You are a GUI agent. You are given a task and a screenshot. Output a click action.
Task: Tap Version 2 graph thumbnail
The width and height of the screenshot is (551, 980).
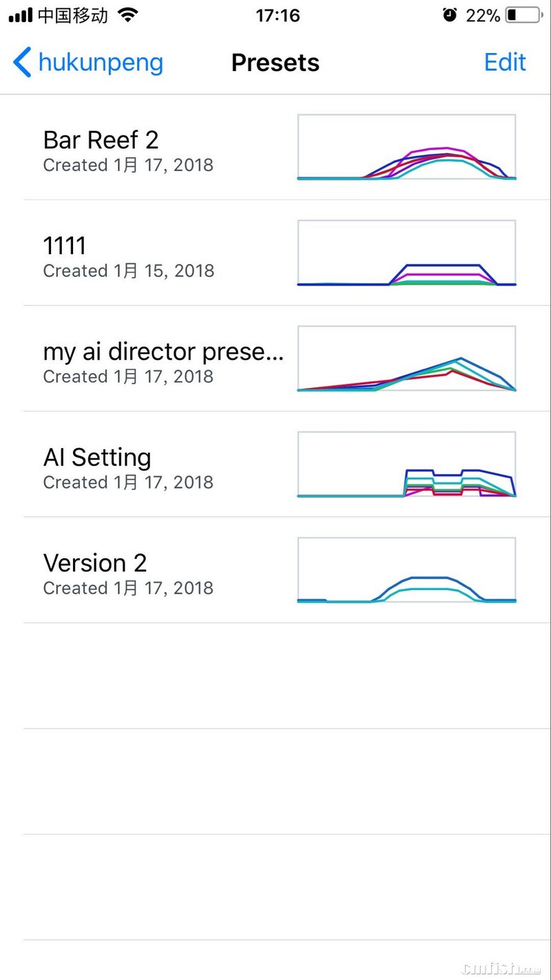tap(406, 570)
